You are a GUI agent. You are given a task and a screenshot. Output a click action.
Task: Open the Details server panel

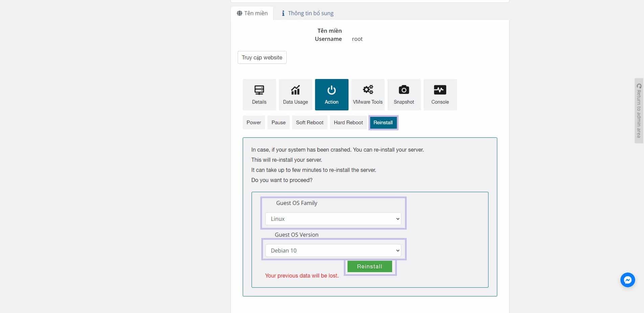[259, 95]
